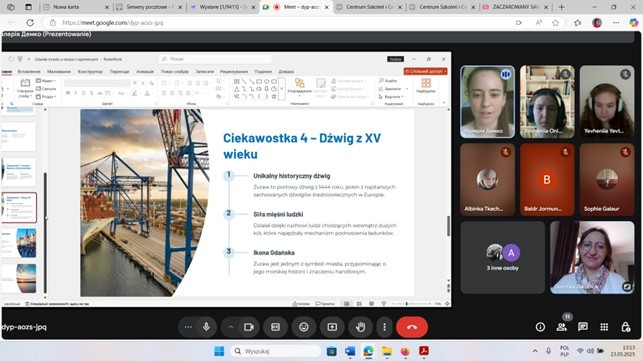Viewport: 643px width, 361px height.
Task: Open the Edge profile avatar
Action: tap(597, 23)
